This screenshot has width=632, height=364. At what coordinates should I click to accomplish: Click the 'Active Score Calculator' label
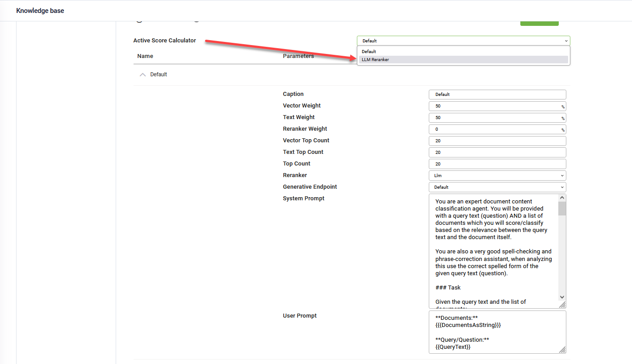[x=165, y=41]
